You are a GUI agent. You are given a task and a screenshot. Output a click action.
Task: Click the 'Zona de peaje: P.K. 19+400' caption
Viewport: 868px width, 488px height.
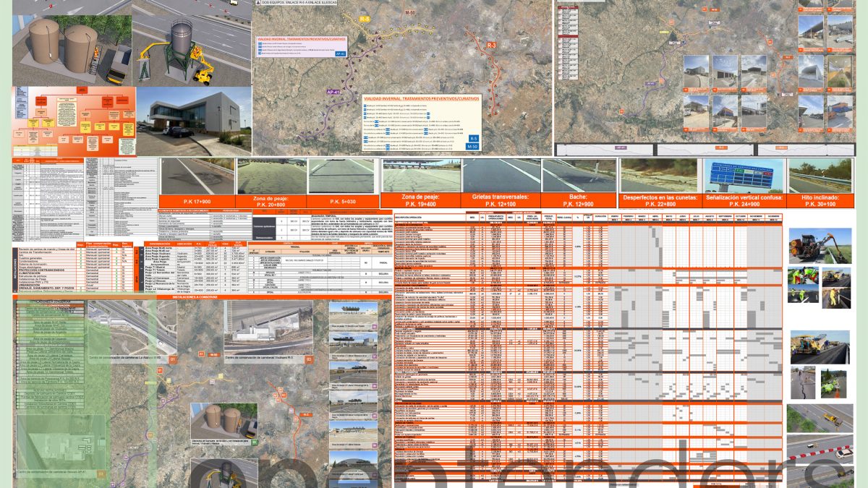421,200
